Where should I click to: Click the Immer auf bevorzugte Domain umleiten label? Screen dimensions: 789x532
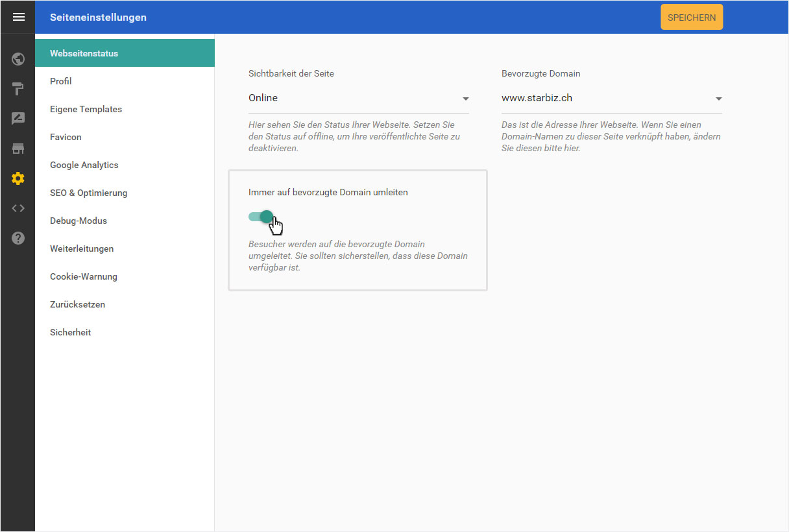[x=328, y=192]
